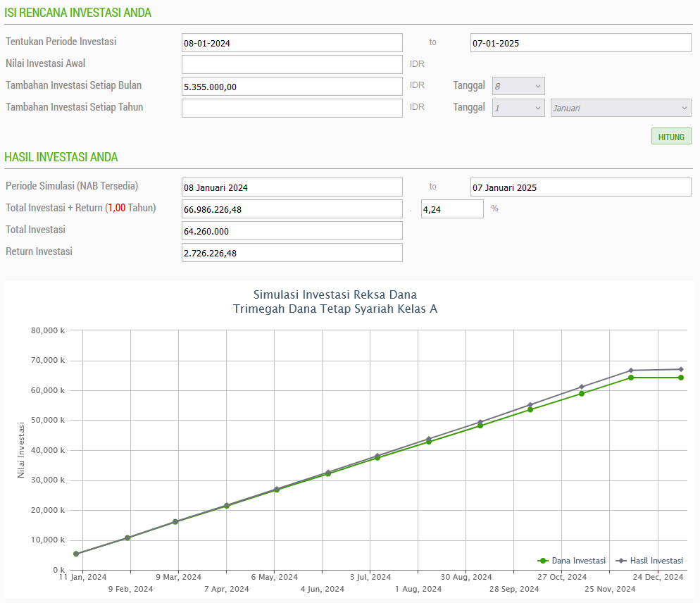Open the yearly Tanggal dropdown showing 1

[518, 108]
